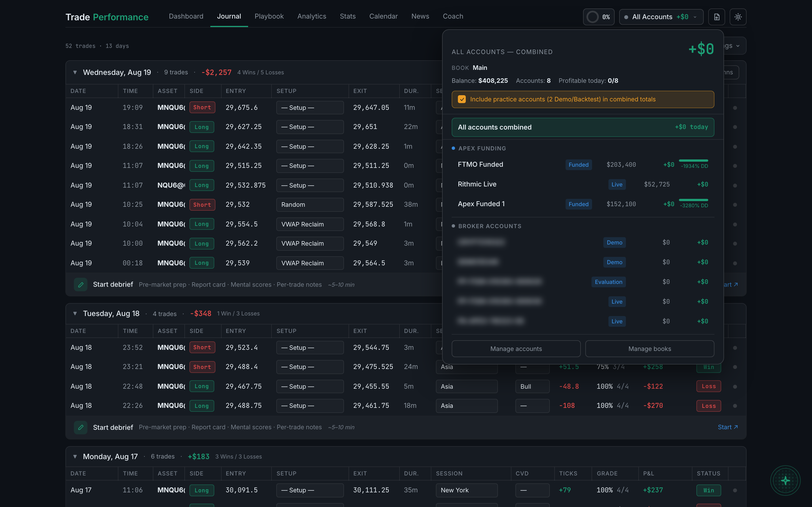
Task: Click the pencil icon beside Wednesday's Start debrief
Action: pyautogui.click(x=81, y=285)
